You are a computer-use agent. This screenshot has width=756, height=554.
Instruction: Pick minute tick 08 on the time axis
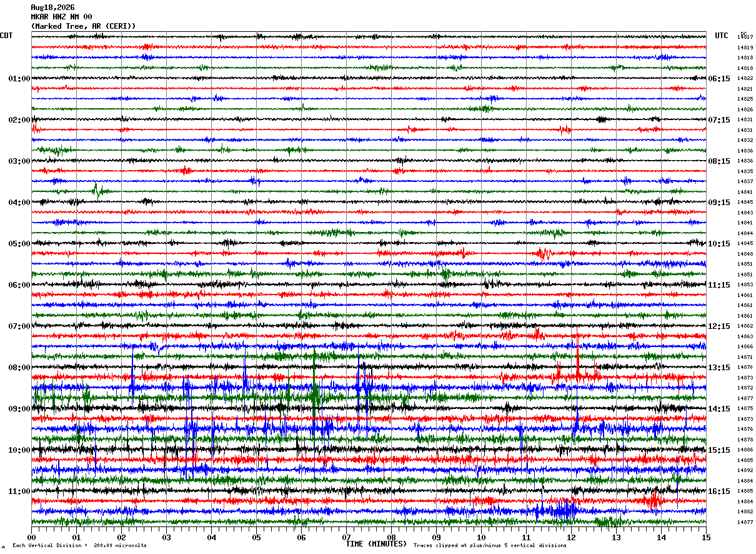point(391,537)
